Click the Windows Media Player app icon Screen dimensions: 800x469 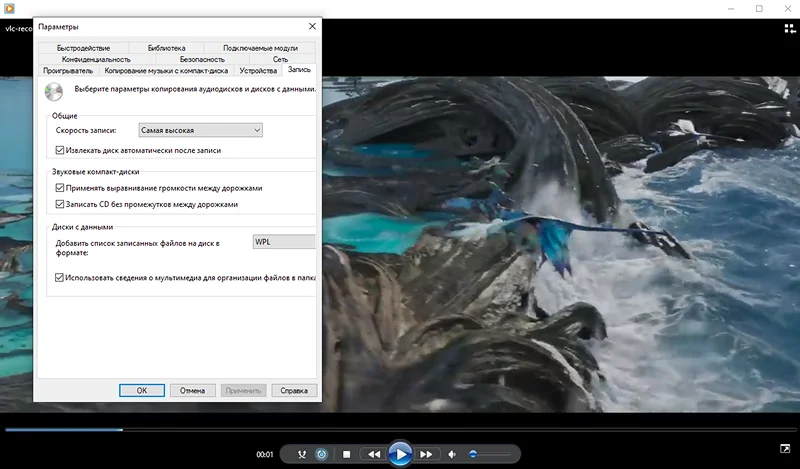pyautogui.click(x=9, y=8)
